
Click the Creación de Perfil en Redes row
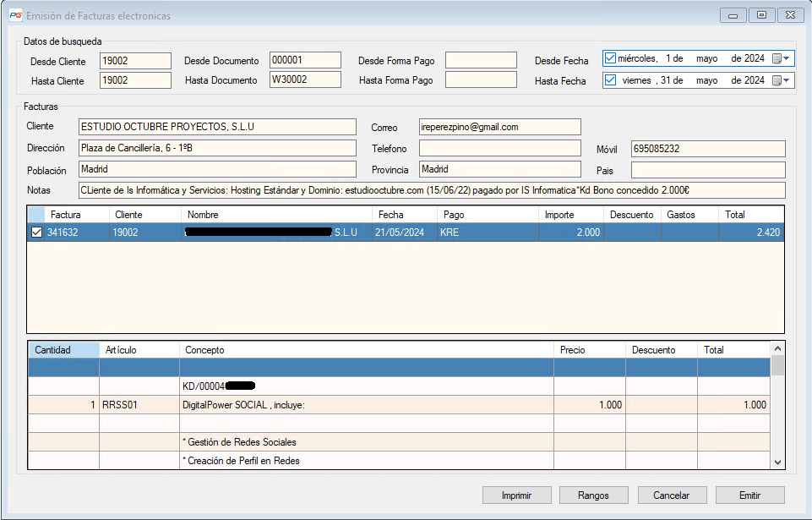367,460
